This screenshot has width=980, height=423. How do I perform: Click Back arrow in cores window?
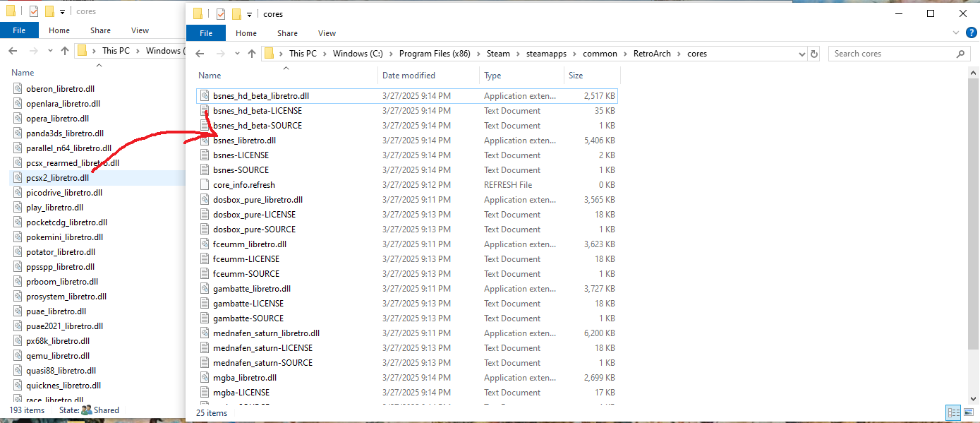tap(200, 54)
